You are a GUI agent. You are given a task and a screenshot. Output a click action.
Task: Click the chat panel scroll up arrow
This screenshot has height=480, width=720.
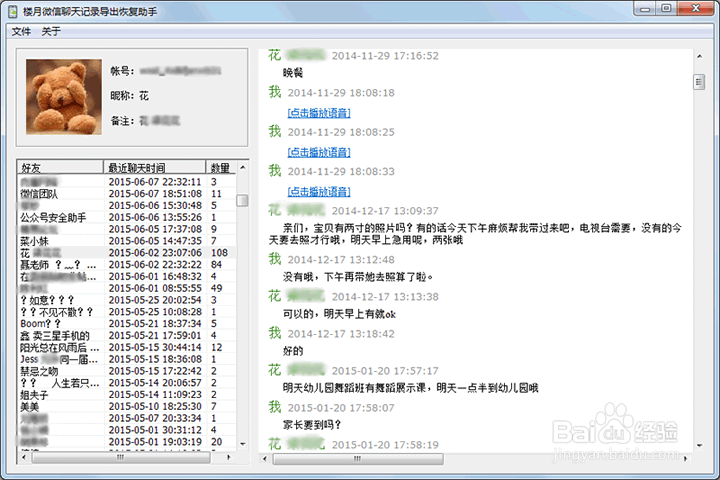pyautogui.click(x=699, y=56)
